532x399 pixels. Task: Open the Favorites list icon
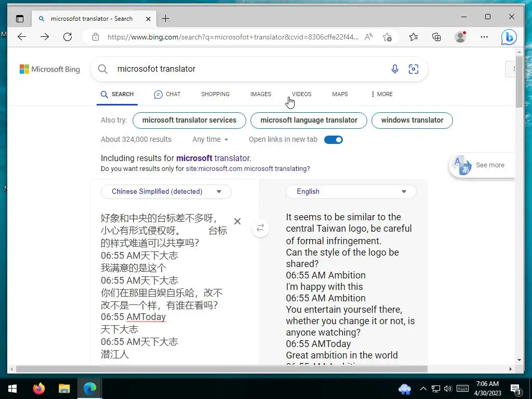(413, 37)
